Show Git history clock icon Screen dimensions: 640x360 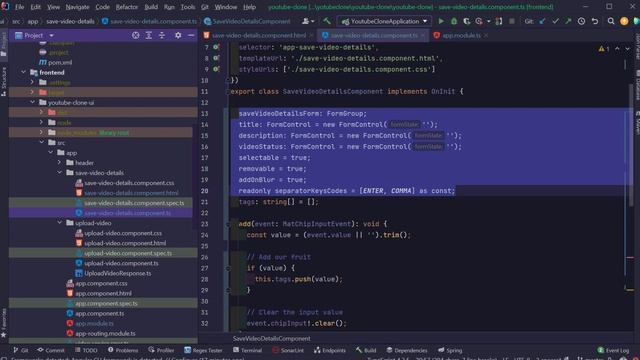tap(581, 21)
